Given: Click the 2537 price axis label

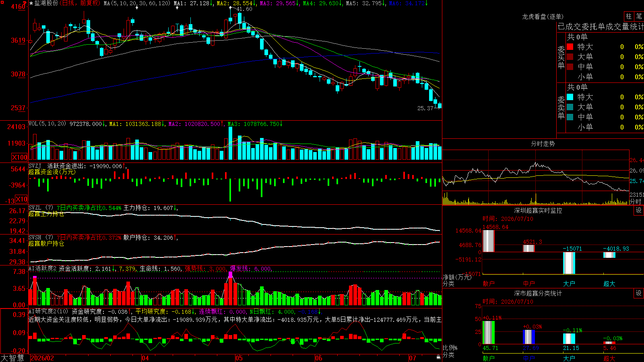Looking at the screenshot, I should pyautogui.click(x=18, y=108).
